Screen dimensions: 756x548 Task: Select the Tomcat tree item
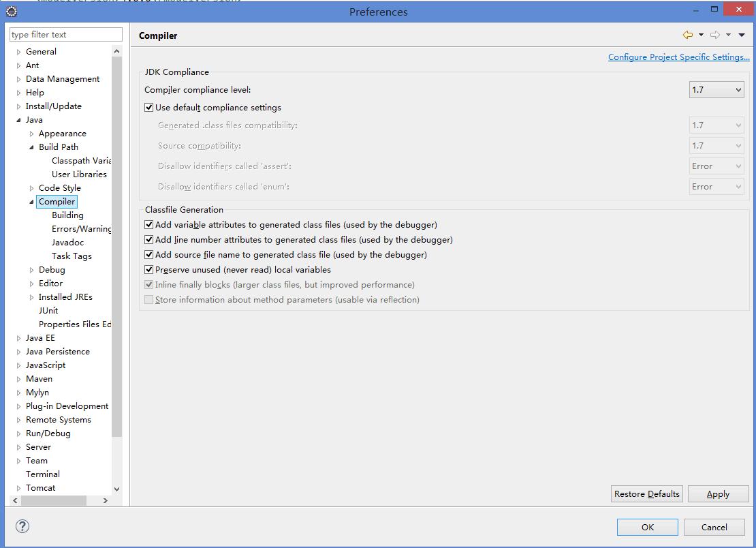coord(40,488)
